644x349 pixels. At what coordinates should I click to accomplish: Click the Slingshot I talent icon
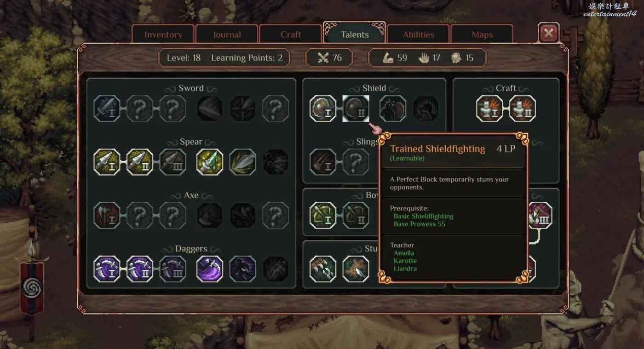(322, 162)
